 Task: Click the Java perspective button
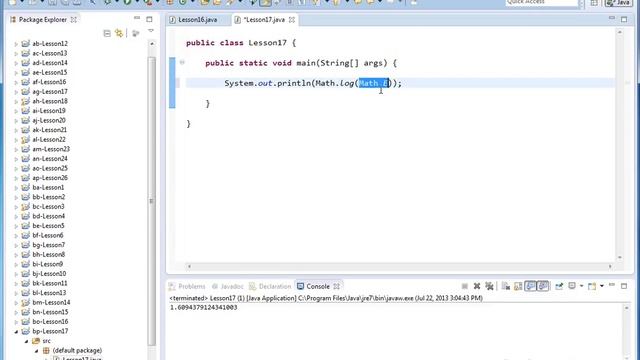point(618,3)
